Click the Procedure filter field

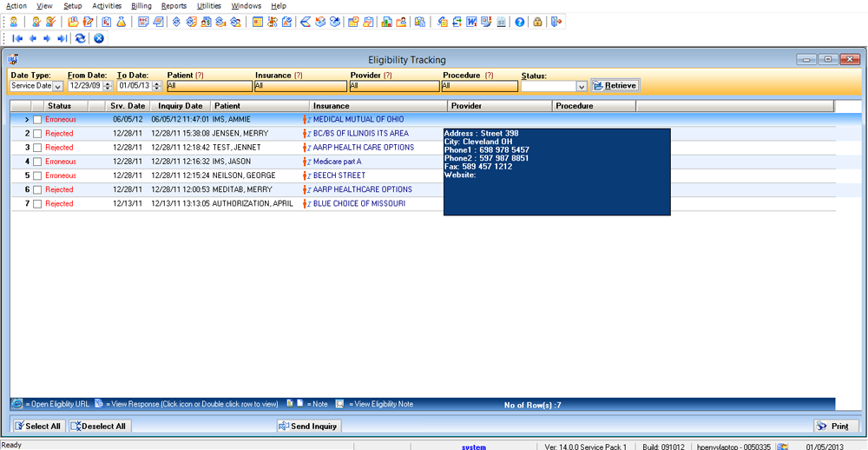pyautogui.click(x=480, y=86)
